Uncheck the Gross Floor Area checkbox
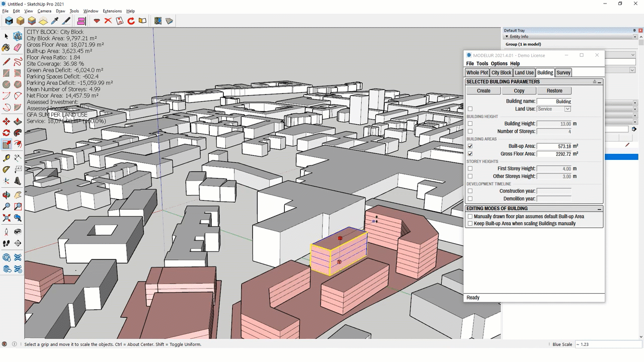 point(470,154)
